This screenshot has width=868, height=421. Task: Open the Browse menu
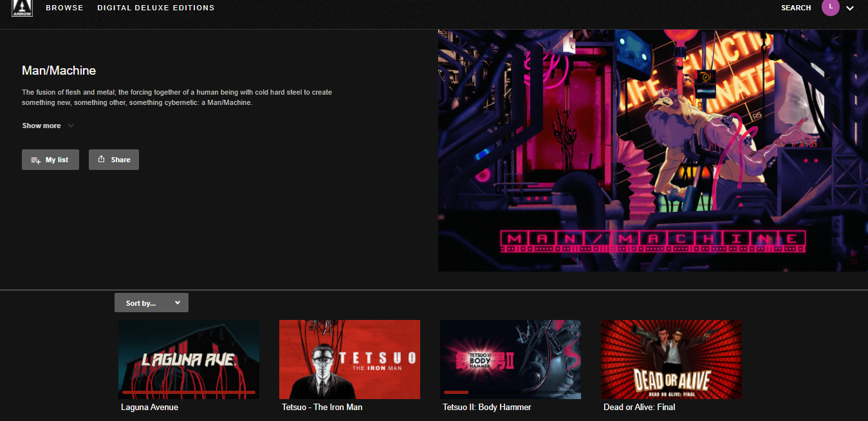coord(64,8)
